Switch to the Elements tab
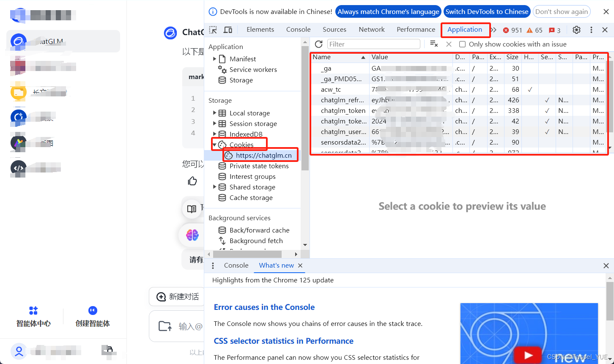Image resolution: width=614 pixels, height=364 pixels. point(260,30)
